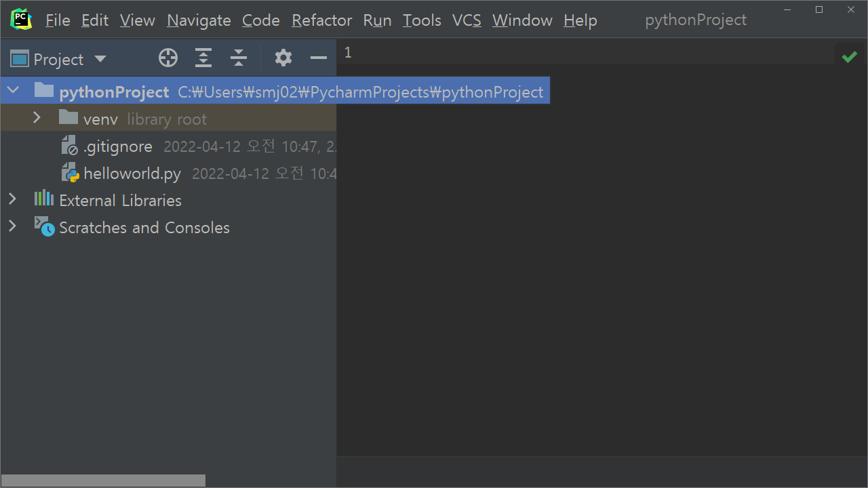This screenshot has width=868, height=488.
Task: Click line number 1 in gutter
Action: click(348, 52)
